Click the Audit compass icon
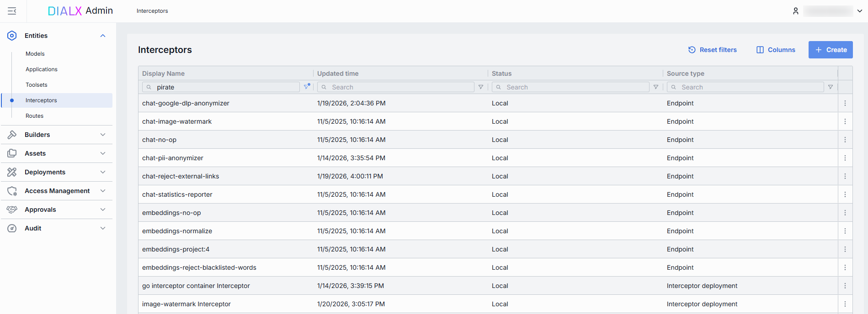 [12, 228]
